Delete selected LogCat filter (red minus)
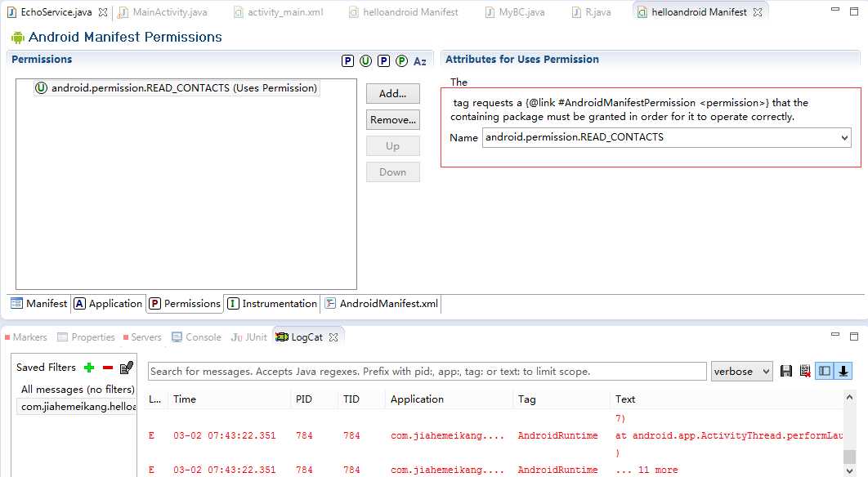Viewport: 868px width, 477px height. point(108,368)
